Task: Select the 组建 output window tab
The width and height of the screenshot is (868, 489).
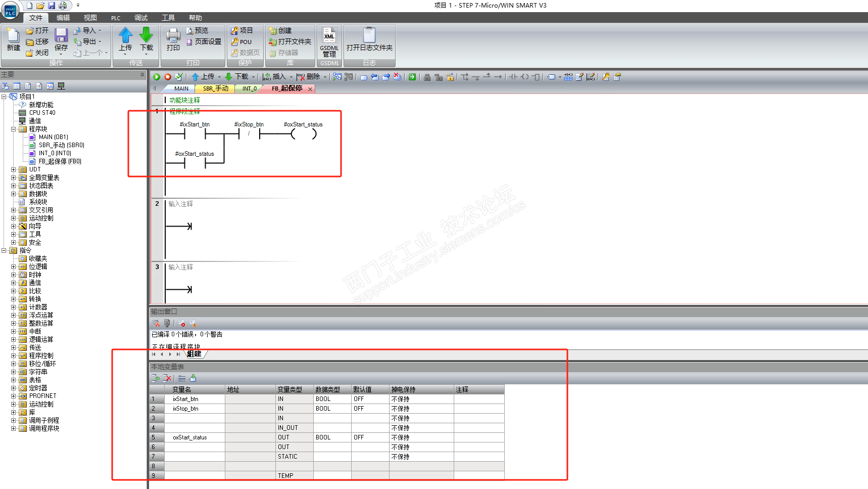Action: coord(194,354)
